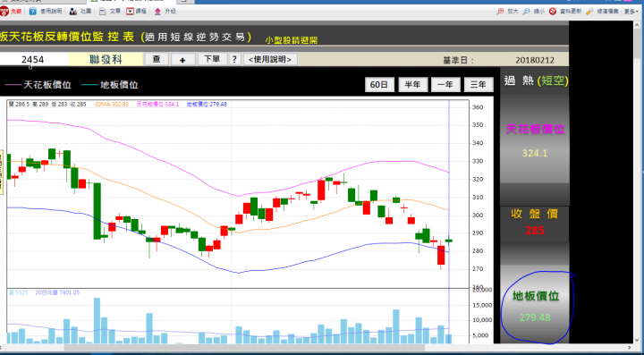Click the + add button
The width and height of the screenshot is (644, 355).
(x=182, y=60)
